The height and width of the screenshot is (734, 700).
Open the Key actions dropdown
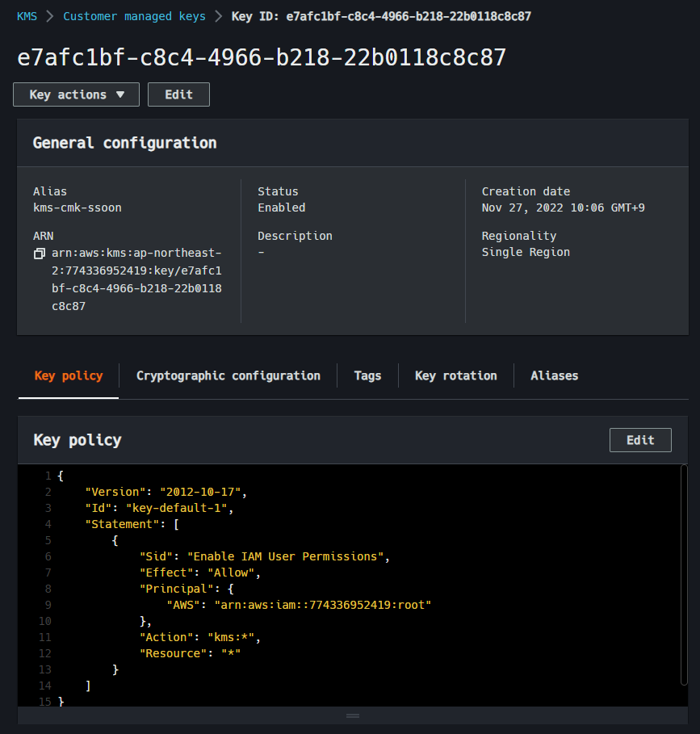pos(76,94)
